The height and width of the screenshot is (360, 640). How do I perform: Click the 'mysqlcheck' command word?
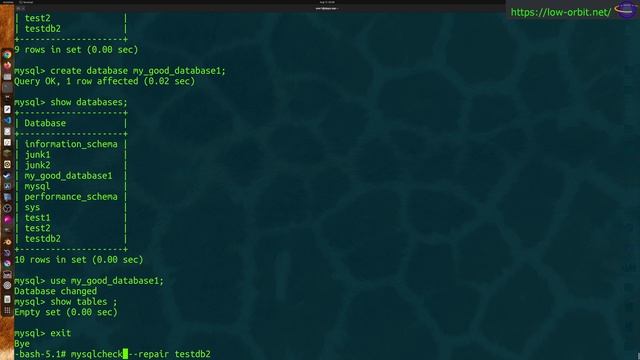click(97, 354)
